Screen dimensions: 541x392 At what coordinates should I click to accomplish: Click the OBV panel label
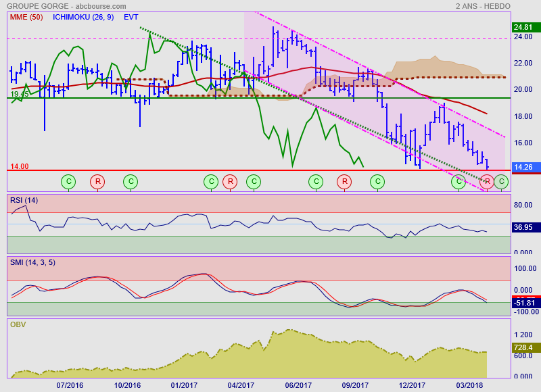[x=18, y=325]
